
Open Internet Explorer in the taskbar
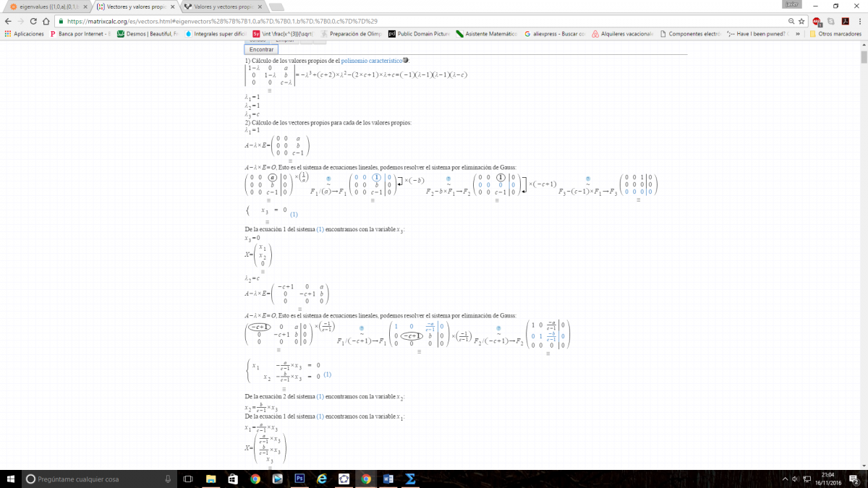tap(322, 479)
